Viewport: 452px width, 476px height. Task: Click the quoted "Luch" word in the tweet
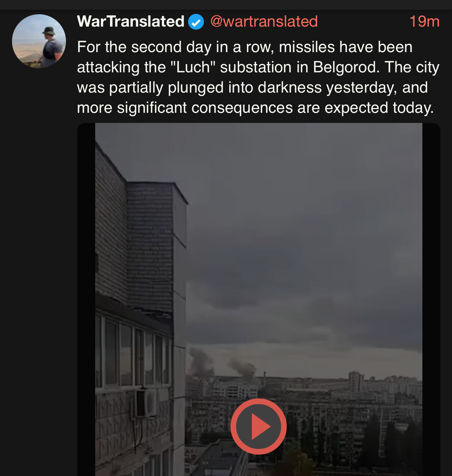point(193,67)
